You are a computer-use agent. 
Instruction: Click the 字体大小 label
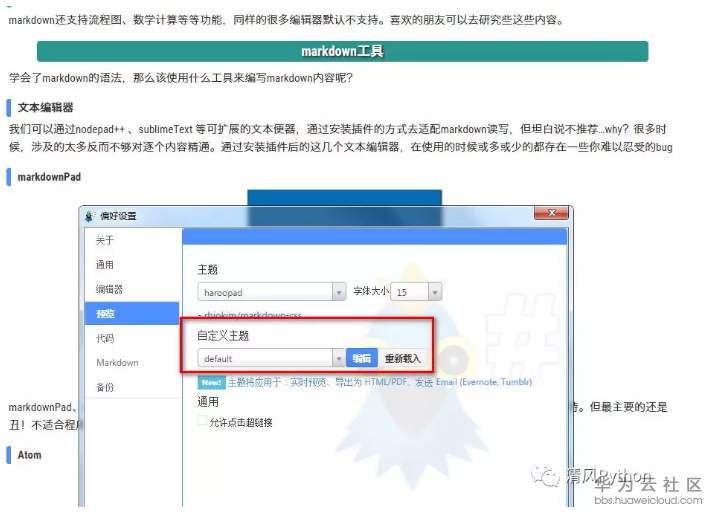371,291
